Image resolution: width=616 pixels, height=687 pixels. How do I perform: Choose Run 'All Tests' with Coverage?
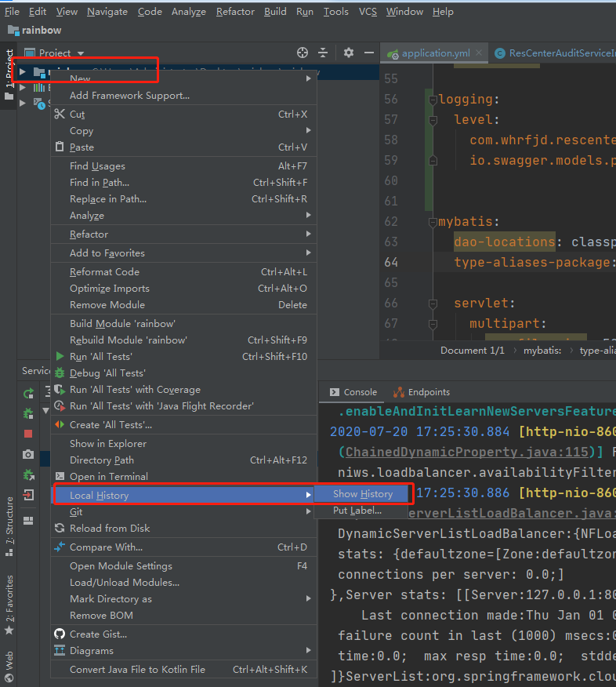coord(183,390)
